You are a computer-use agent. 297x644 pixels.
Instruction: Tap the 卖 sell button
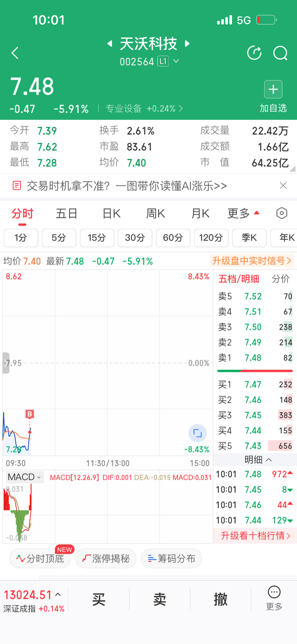point(160,599)
